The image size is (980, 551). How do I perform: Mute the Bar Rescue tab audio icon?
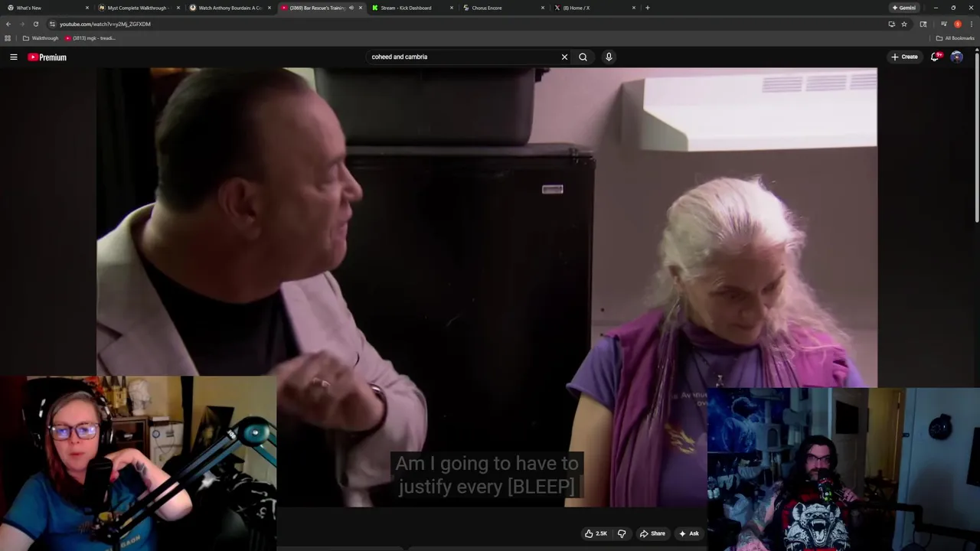point(351,8)
